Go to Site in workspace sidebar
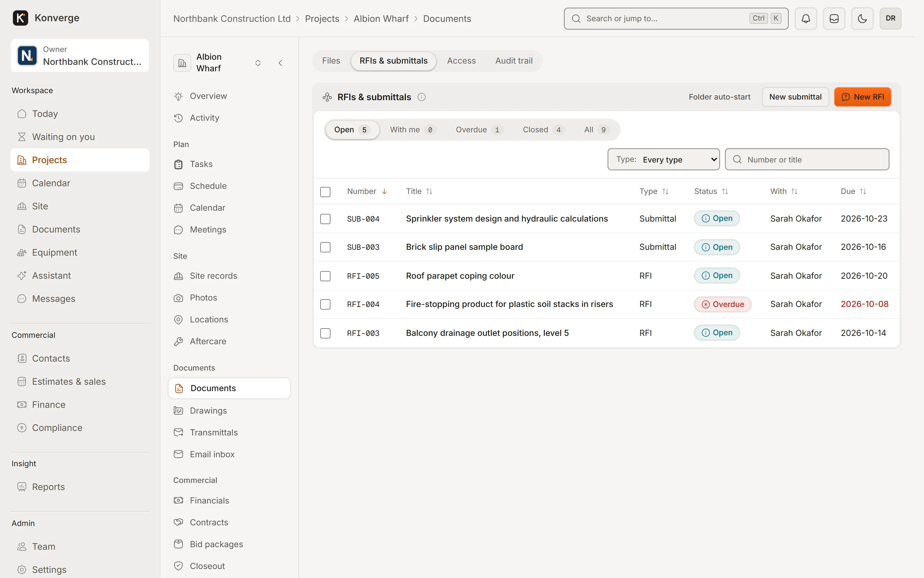The image size is (924, 578). click(80, 206)
